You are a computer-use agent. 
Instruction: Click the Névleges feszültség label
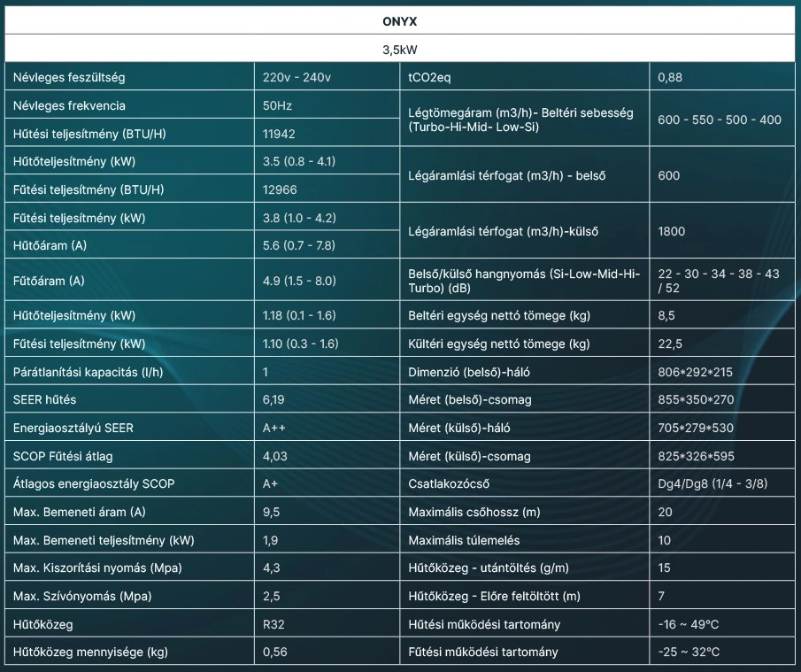[x=69, y=78]
